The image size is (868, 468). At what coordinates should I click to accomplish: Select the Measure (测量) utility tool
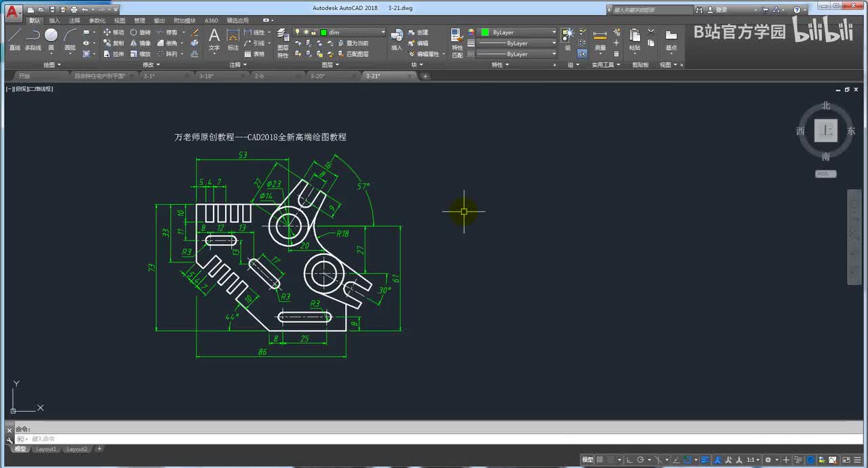click(600, 40)
